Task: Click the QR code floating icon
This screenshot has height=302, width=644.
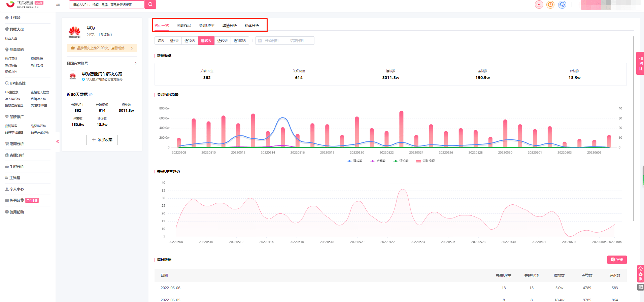Action: click(640, 287)
